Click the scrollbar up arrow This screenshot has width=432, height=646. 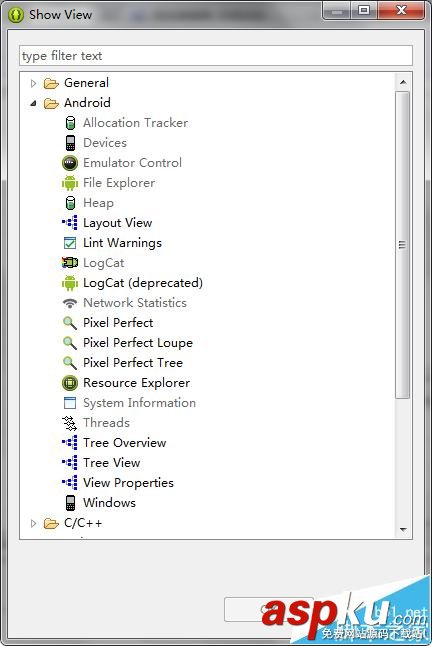coord(403,82)
